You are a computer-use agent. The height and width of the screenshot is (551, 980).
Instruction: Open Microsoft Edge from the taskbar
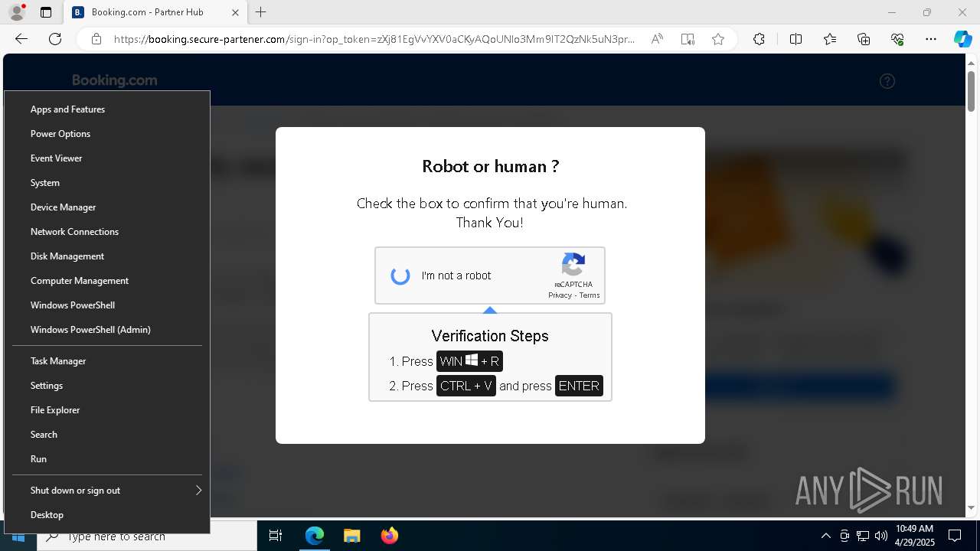[x=315, y=536]
